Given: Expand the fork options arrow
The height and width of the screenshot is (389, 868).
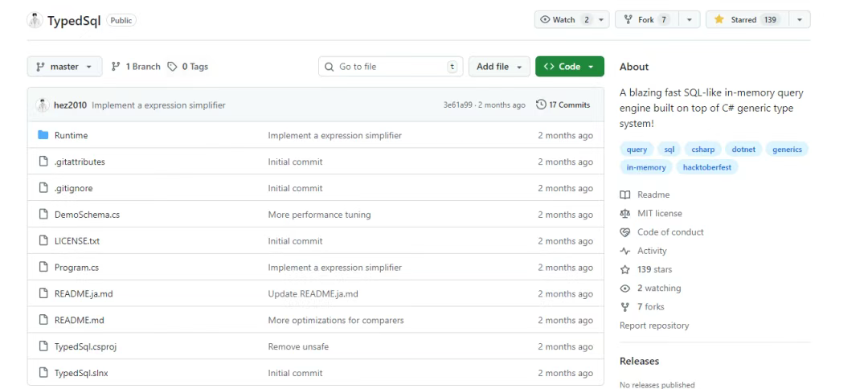Looking at the screenshot, I should pyautogui.click(x=689, y=20).
